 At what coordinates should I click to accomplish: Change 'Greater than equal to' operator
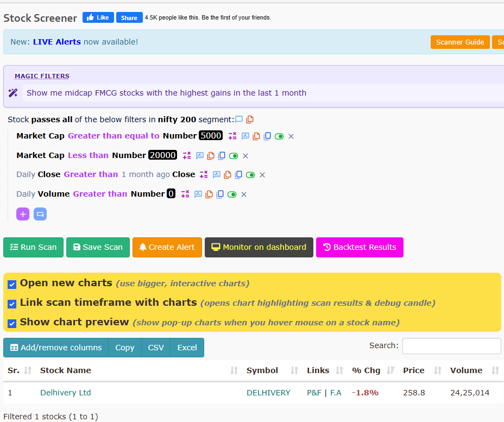114,136
